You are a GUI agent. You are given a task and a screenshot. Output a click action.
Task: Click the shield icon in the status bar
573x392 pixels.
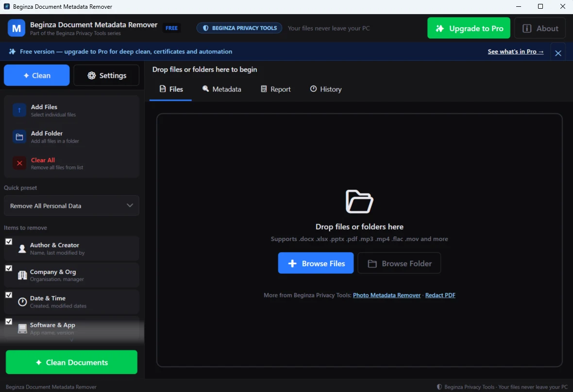pos(439,387)
